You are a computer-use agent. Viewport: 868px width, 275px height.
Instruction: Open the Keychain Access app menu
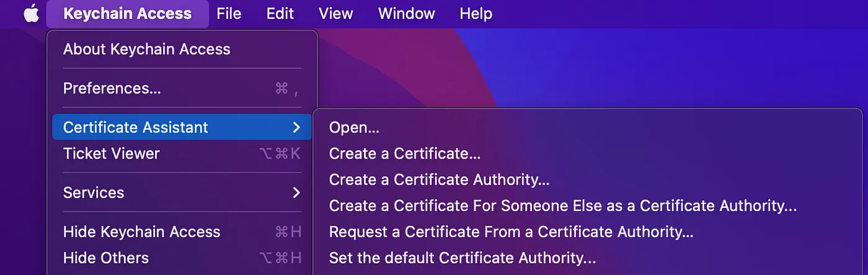tap(128, 14)
